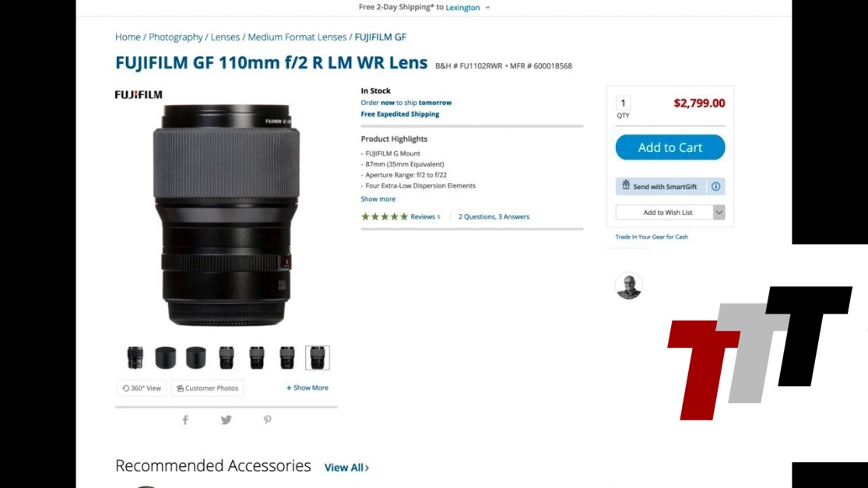Click the SmartGift info icon

click(x=716, y=187)
